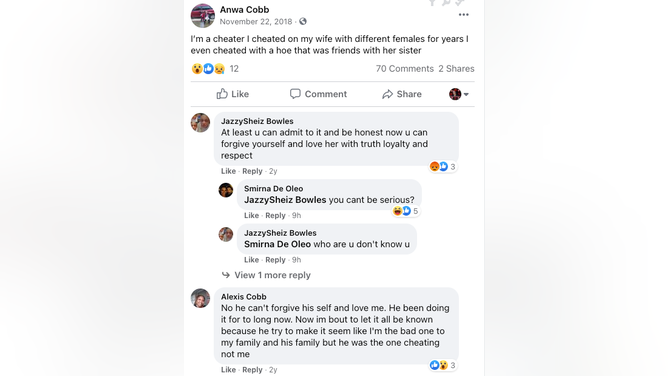Image resolution: width=668 pixels, height=376 pixels.
Task: Click the thumbs-up Like icon on post
Action: coord(222,94)
